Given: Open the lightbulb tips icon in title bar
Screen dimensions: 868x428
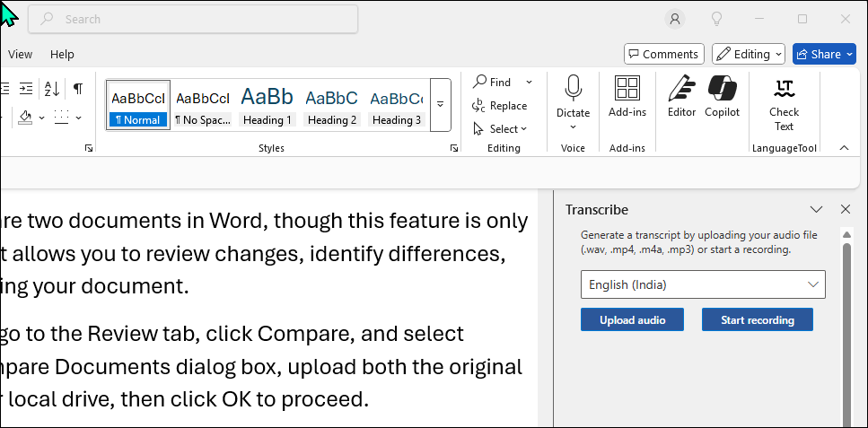Looking at the screenshot, I should [x=717, y=19].
